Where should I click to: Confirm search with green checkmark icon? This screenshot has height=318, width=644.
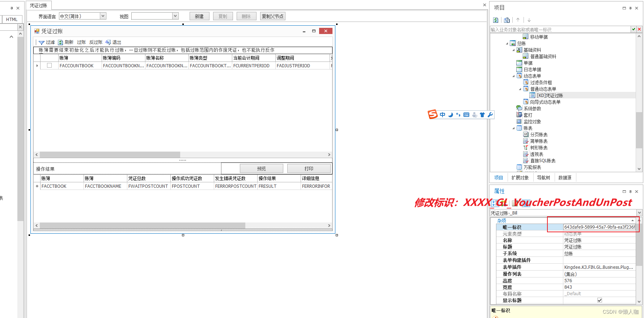click(634, 29)
